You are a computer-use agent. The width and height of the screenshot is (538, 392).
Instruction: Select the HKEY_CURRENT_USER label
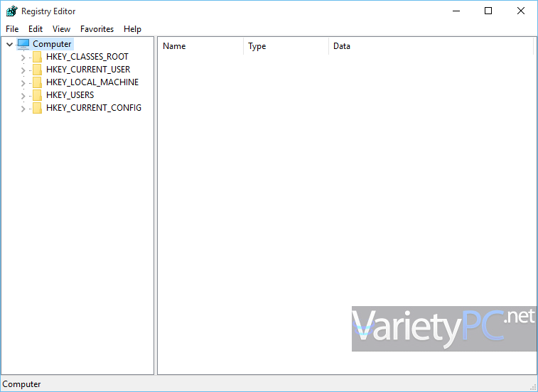click(88, 70)
